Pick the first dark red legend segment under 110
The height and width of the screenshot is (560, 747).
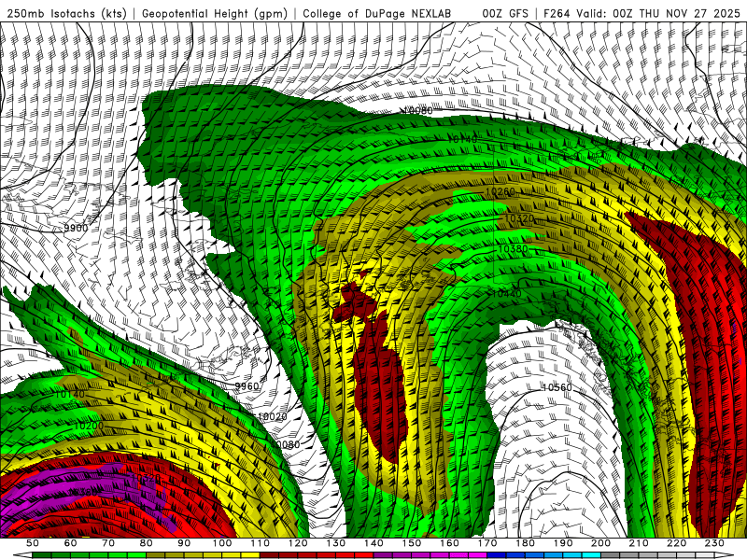click(x=270, y=555)
